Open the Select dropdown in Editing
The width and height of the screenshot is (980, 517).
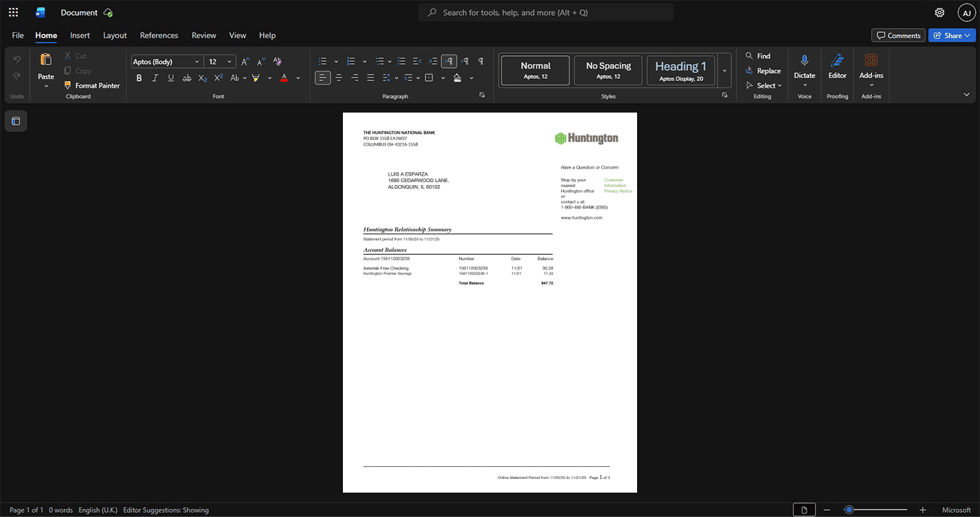pos(764,85)
